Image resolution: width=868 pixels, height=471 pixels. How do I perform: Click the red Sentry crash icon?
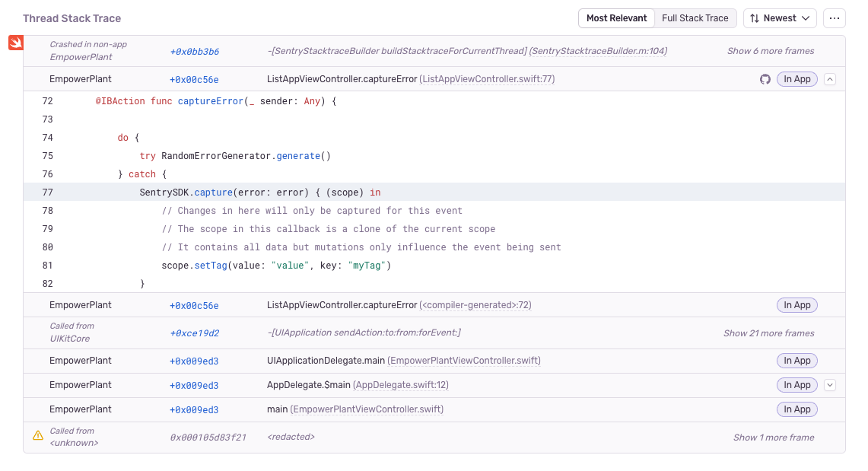(15, 43)
